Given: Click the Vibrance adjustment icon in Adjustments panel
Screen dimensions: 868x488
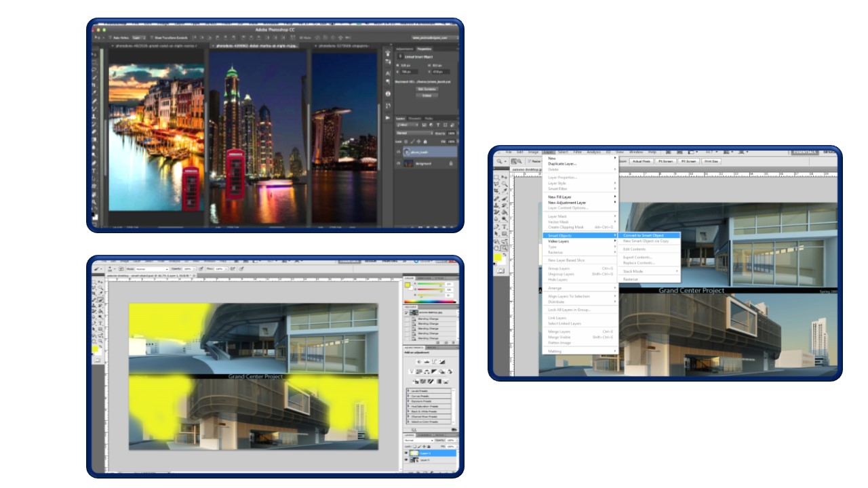Looking at the screenshot, I should point(412,371).
